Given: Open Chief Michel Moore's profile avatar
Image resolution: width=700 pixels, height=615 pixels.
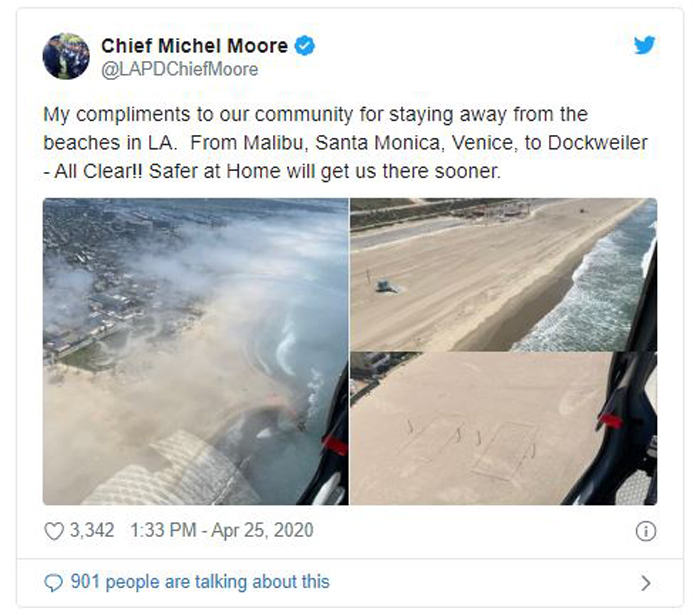Looking at the screenshot, I should [x=66, y=56].
